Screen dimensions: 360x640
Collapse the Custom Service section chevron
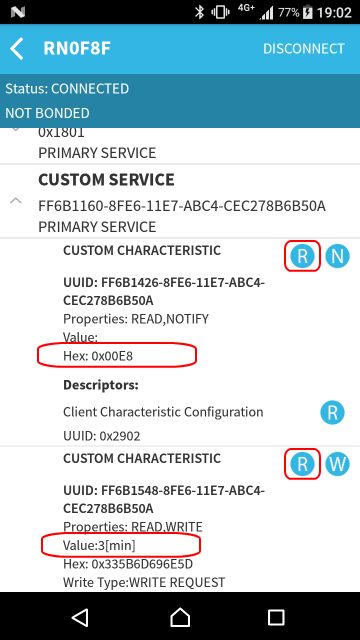click(16, 201)
